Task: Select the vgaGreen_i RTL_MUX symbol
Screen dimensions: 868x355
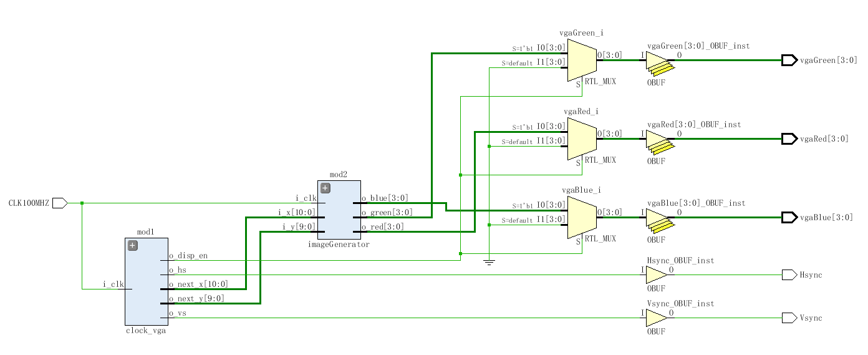Action: [x=582, y=61]
